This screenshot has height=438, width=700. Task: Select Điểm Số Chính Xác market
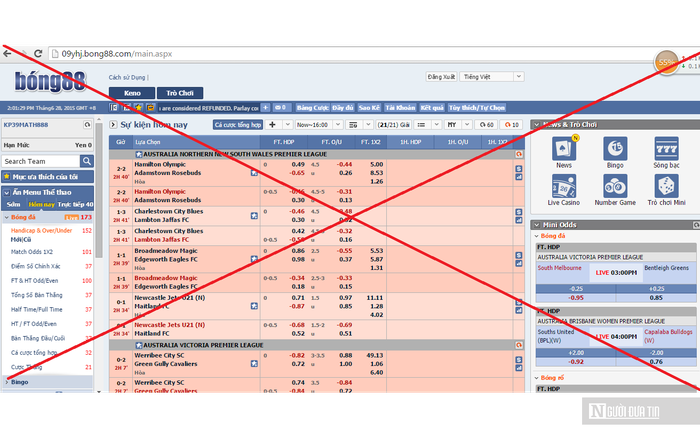(35, 266)
